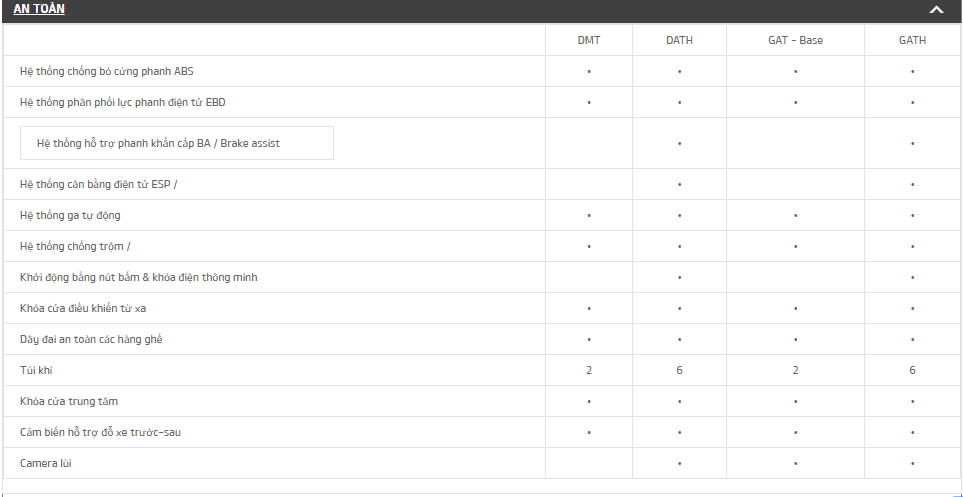Click the AN TOÀN section heading
963x497 pixels.
point(40,10)
